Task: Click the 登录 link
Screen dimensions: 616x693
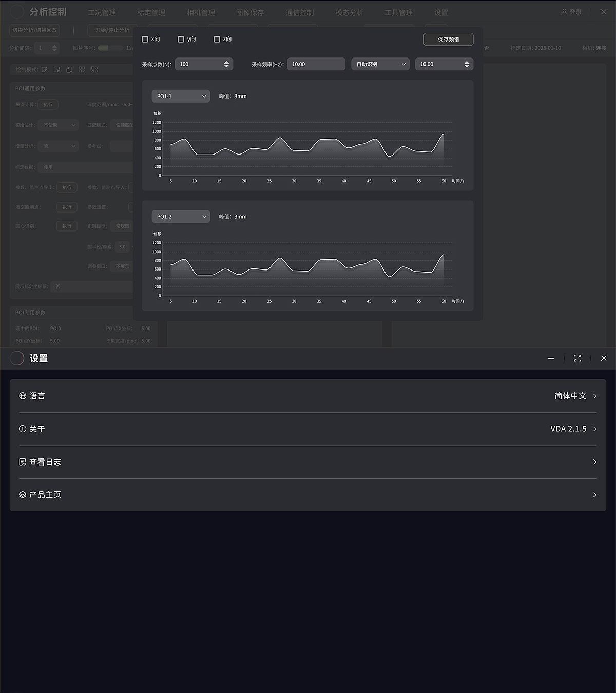Action: (575, 12)
